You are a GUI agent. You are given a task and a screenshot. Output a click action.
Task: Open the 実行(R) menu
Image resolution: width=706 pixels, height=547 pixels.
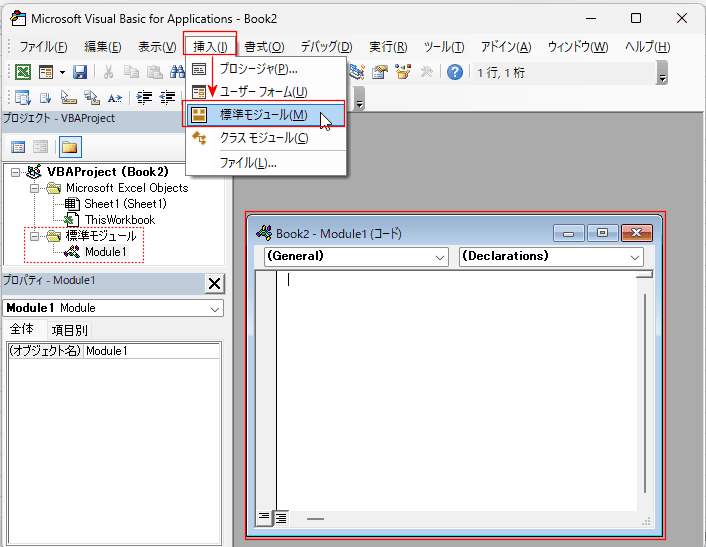tap(388, 46)
